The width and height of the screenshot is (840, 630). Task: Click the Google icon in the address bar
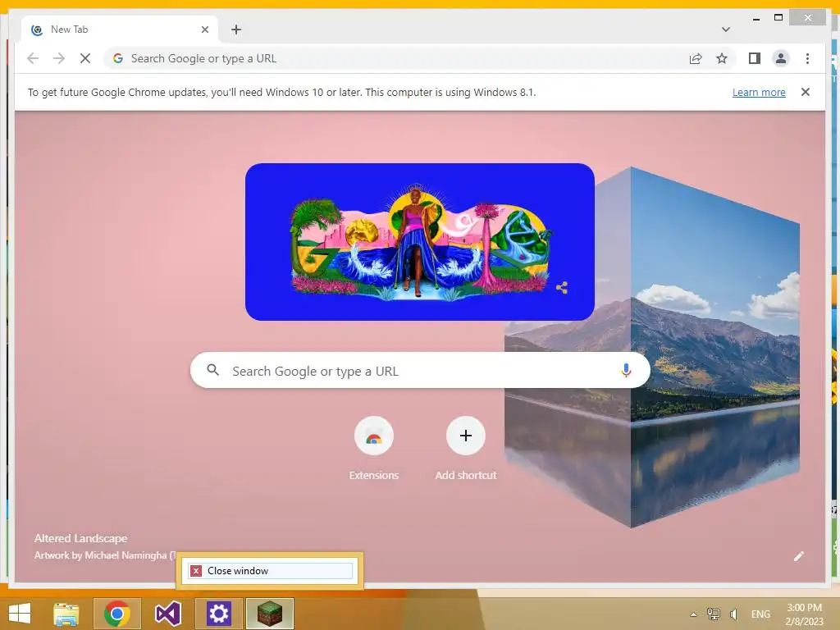pos(118,58)
